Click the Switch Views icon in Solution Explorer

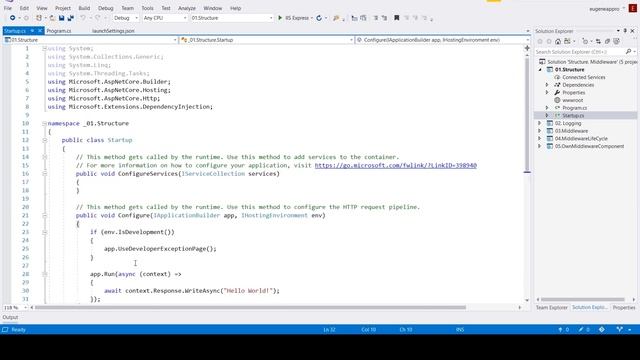pyautogui.click(x=567, y=41)
